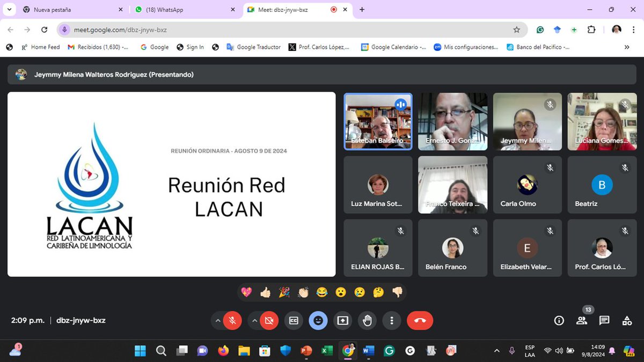Unmute the microphone in Meet
Screen dimensions: 644x362
(x=232, y=321)
